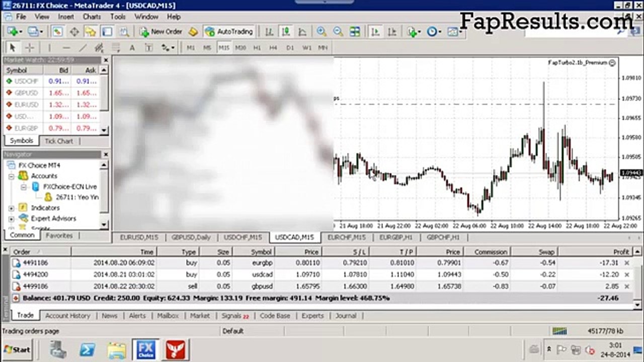
Task: Switch timeframe to M15
Action: click(x=224, y=48)
